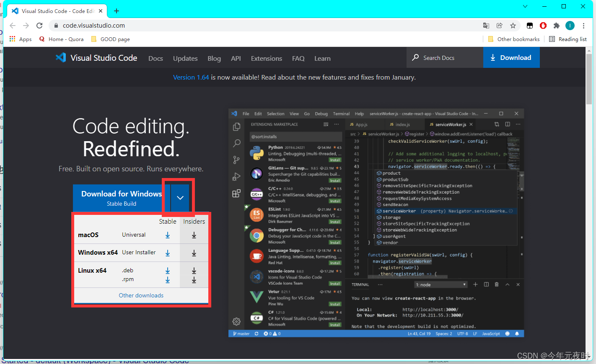Open the API page

tap(236, 59)
